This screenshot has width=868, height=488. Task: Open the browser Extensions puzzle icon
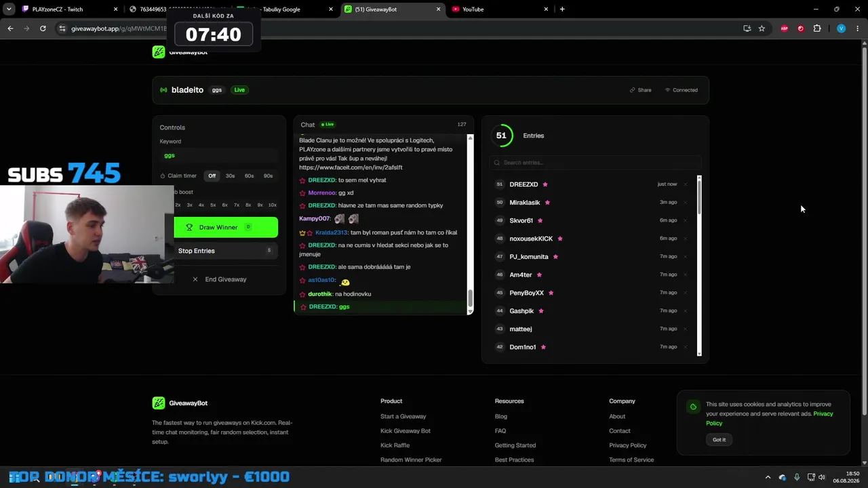817,28
